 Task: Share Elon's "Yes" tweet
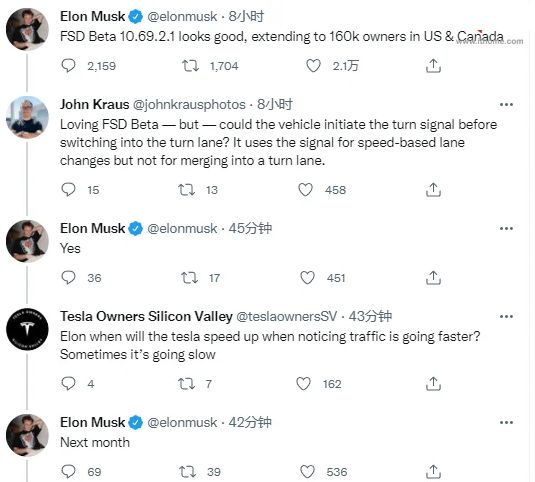pyautogui.click(x=433, y=278)
